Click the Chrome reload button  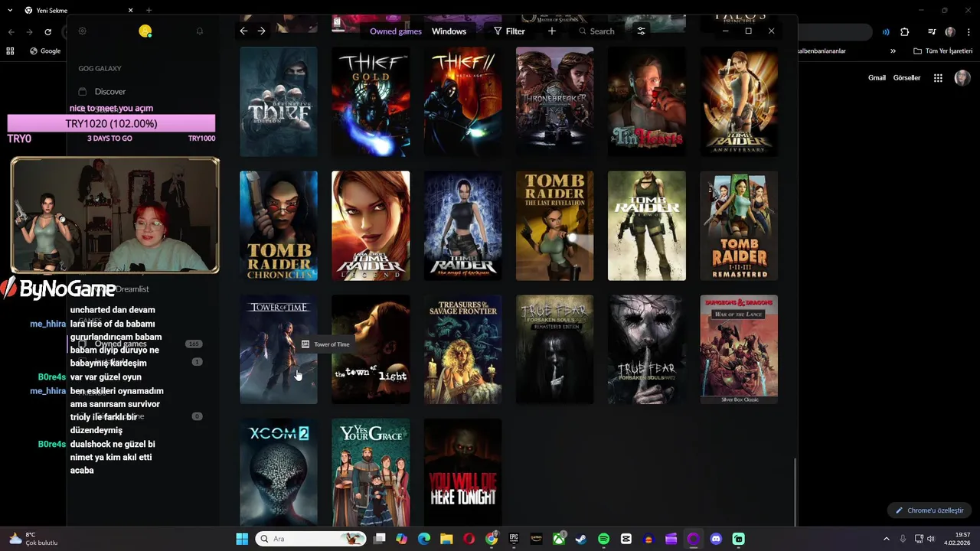[47, 32]
